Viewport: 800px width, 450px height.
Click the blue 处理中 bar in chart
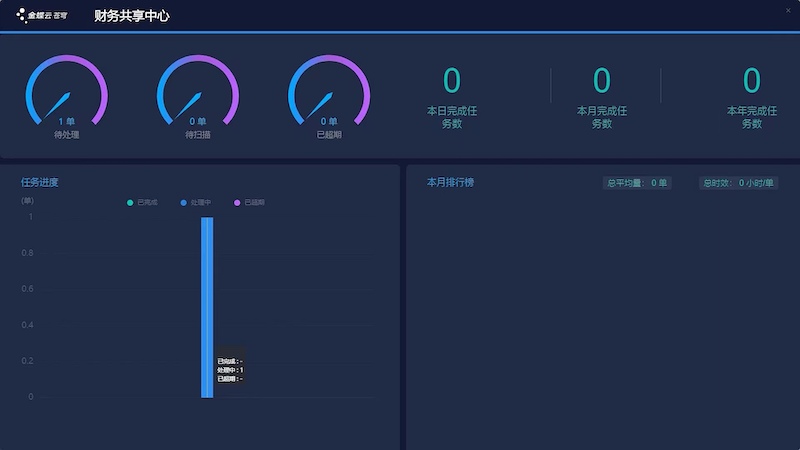point(207,300)
